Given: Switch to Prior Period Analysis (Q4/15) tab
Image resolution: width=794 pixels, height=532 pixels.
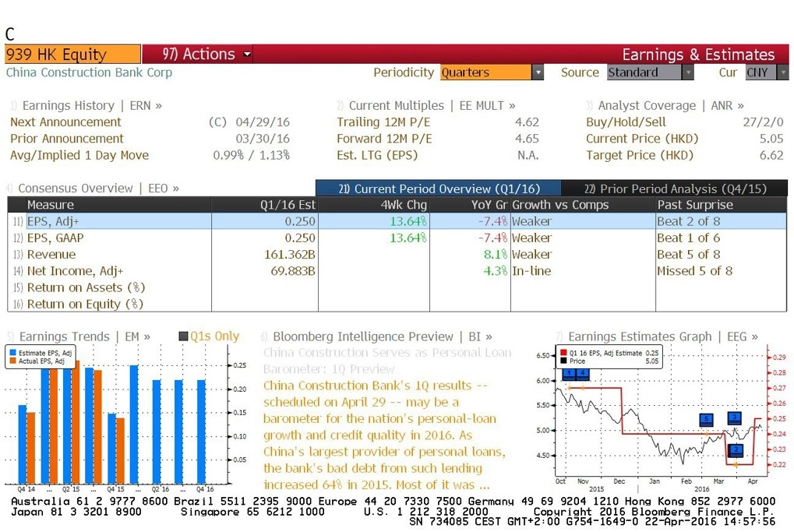Looking at the screenshot, I should pos(675,188).
